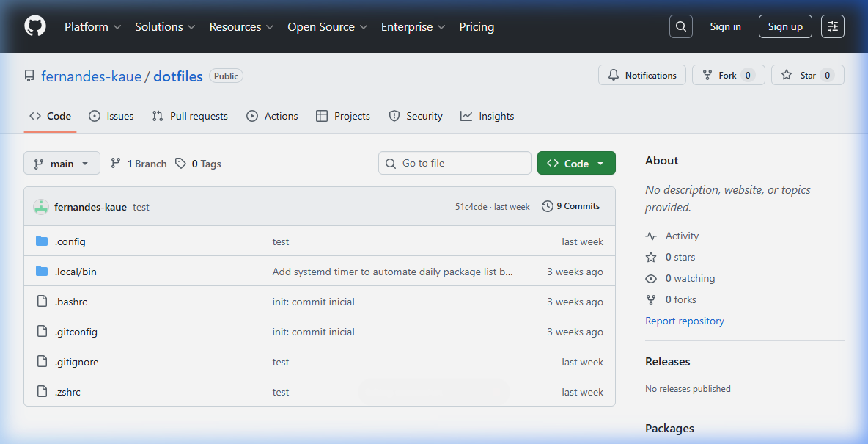Open the Report repository link

pyautogui.click(x=684, y=321)
